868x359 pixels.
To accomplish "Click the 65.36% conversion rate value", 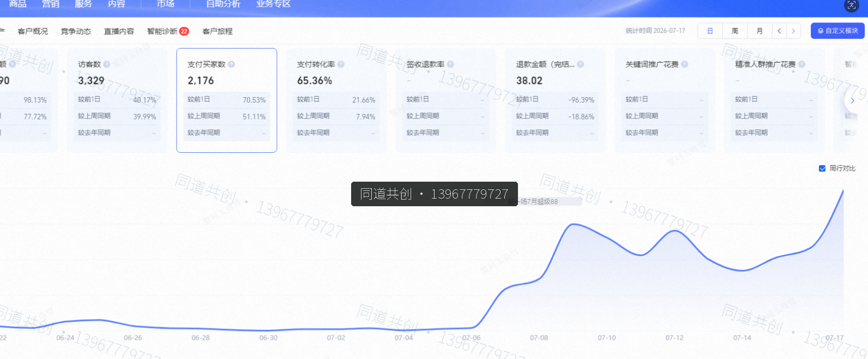I will pos(315,81).
